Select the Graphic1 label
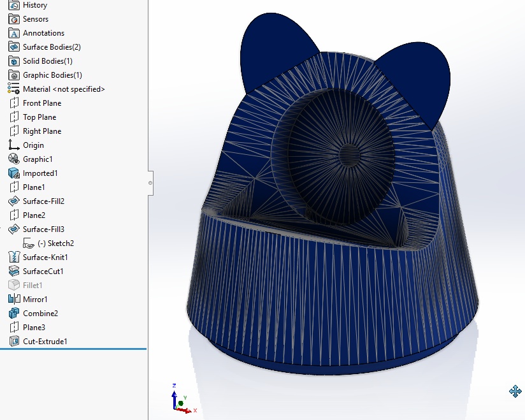Viewport: 525px width, 420px height. pyautogui.click(x=38, y=159)
